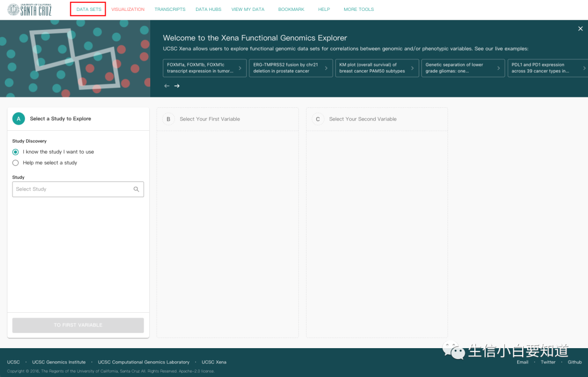This screenshot has height=377, width=588.
Task: Open the Help menu
Action: (x=324, y=9)
